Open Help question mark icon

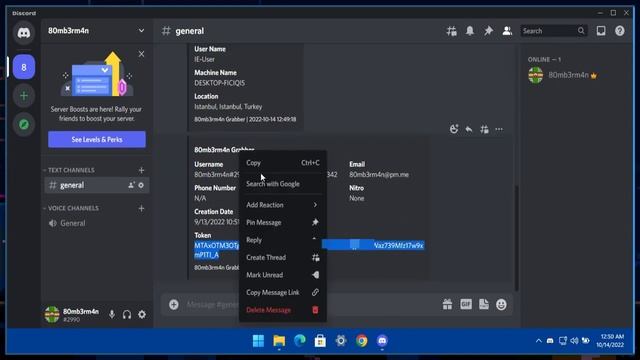(x=620, y=31)
